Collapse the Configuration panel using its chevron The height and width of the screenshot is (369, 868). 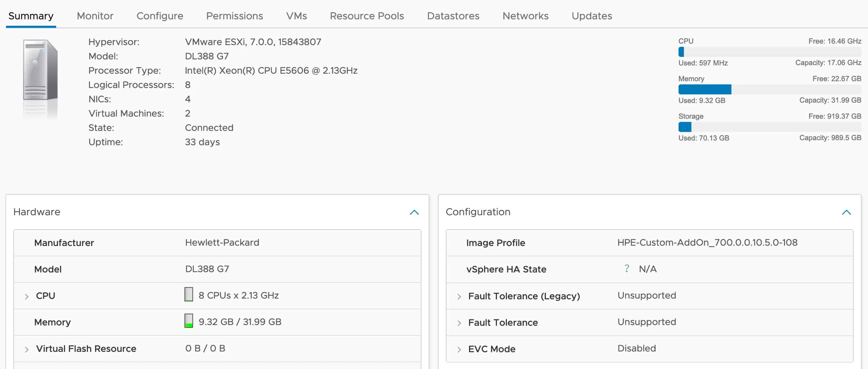click(x=847, y=212)
